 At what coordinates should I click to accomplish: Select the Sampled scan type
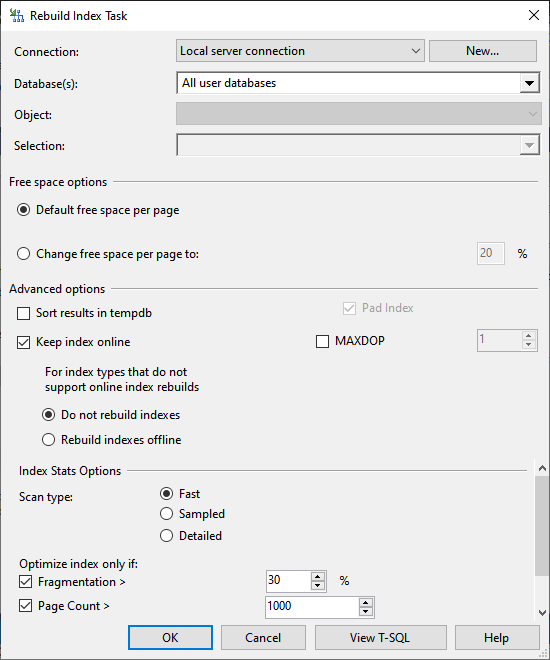pyautogui.click(x=166, y=514)
